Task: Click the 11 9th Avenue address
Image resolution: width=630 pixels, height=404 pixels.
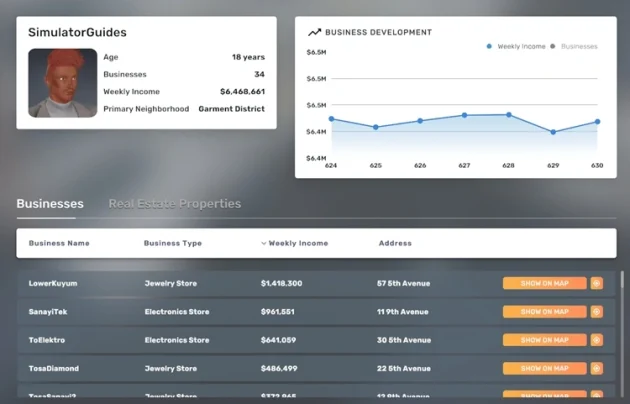Action: [403, 312]
